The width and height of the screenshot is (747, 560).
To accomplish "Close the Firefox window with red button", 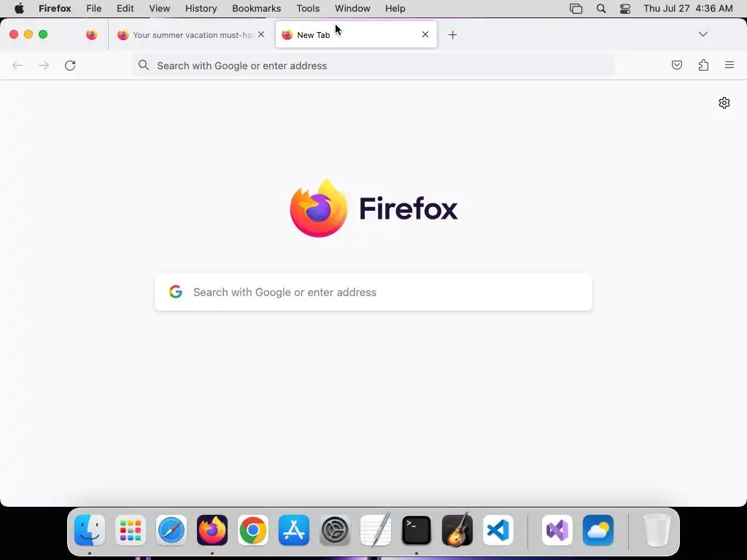I will (14, 34).
